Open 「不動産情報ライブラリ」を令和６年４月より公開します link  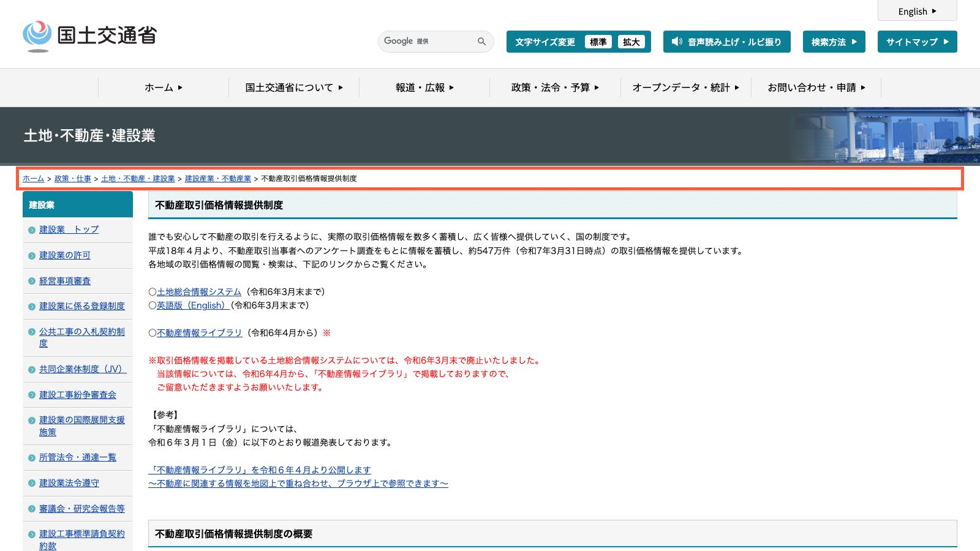pos(260,470)
